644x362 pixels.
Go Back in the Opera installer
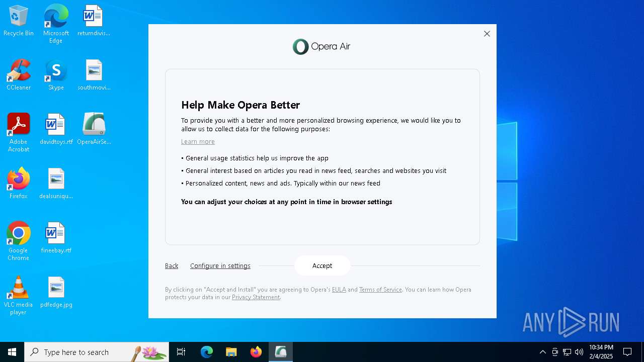click(x=172, y=266)
